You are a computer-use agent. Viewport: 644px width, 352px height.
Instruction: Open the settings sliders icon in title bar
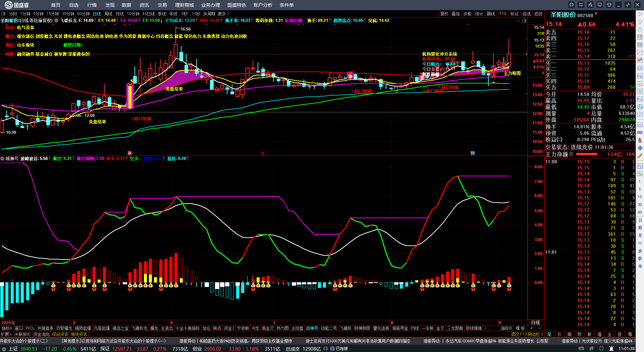pos(581,5)
